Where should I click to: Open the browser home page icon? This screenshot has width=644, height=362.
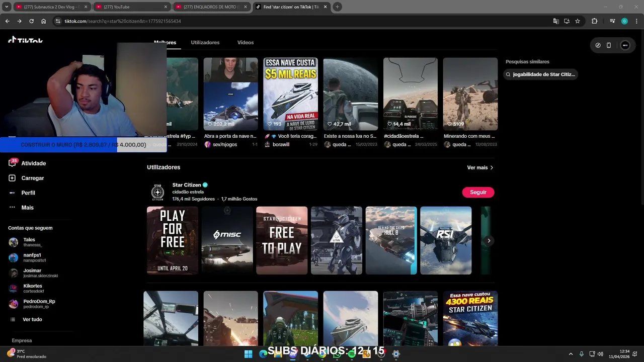point(44,21)
